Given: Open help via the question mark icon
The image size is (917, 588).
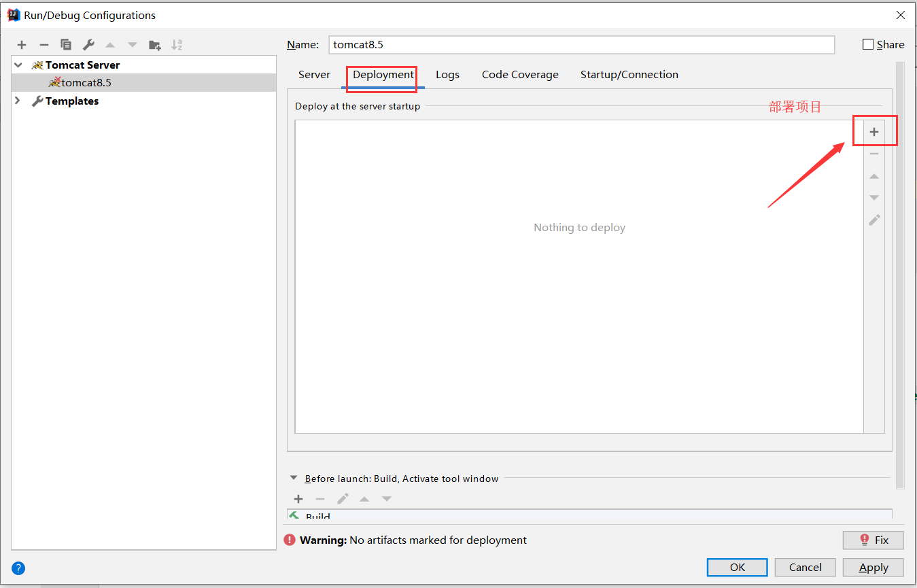Looking at the screenshot, I should (x=18, y=568).
